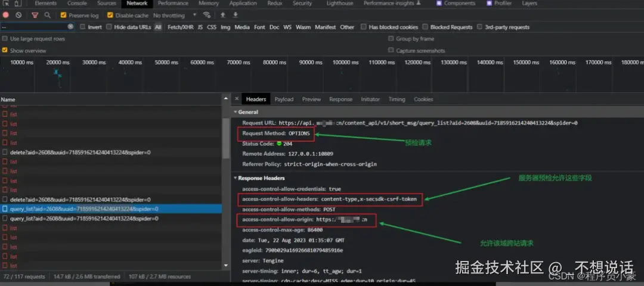This screenshot has height=286, width=644.
Task: Open the No throttling dropdown
Action: point(175,15)
